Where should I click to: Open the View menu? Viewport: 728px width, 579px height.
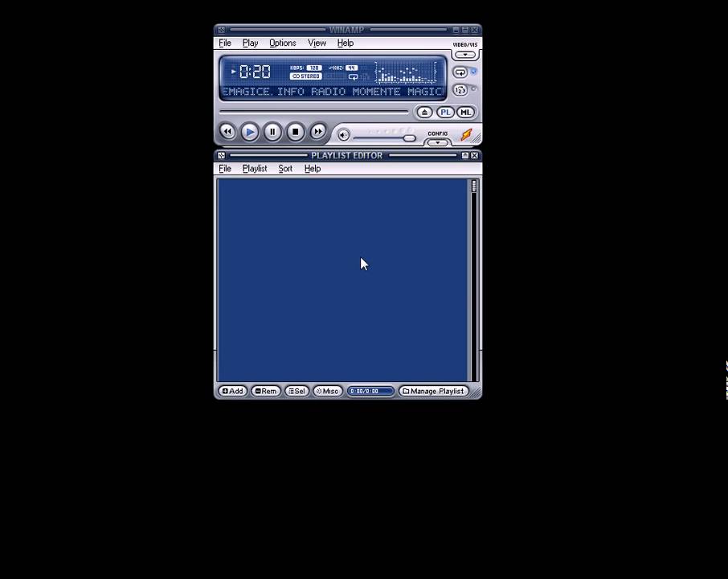317,43
